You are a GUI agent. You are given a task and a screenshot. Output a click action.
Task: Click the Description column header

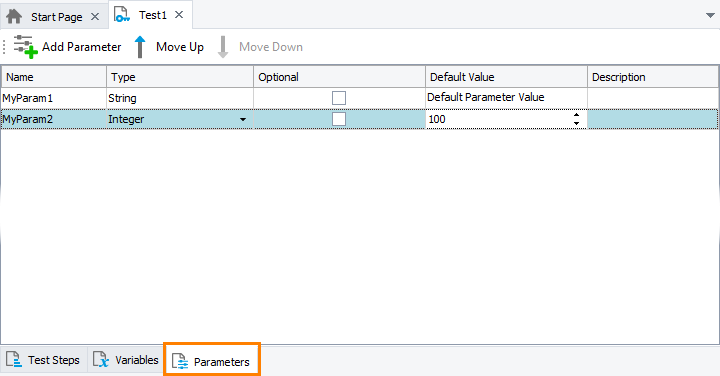click(653, 77)
